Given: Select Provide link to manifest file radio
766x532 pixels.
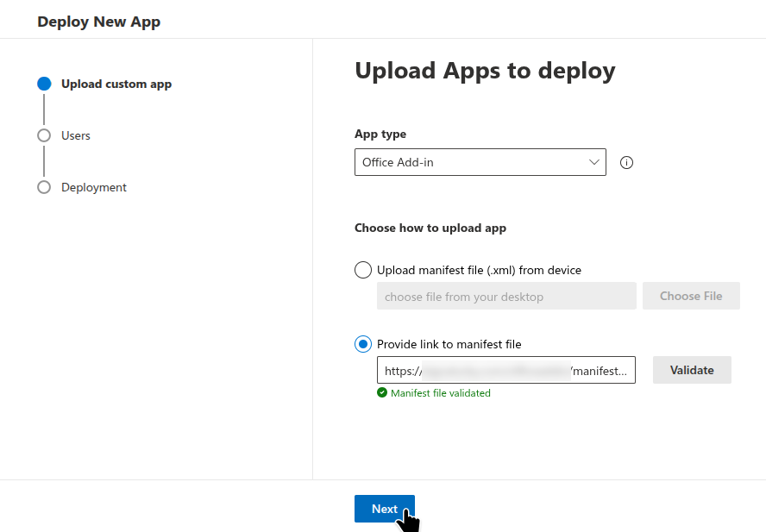Looking at the screenshot, I should pos(363,344).
